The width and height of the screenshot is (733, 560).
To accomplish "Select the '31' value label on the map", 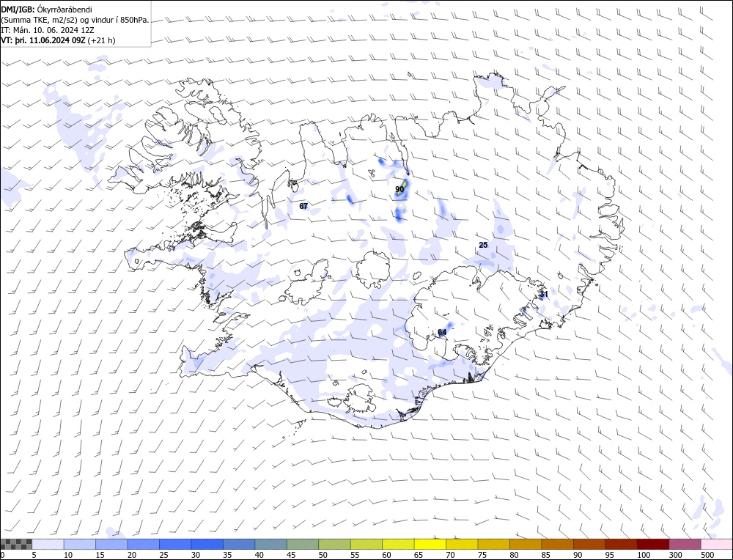I will (544, 295).
